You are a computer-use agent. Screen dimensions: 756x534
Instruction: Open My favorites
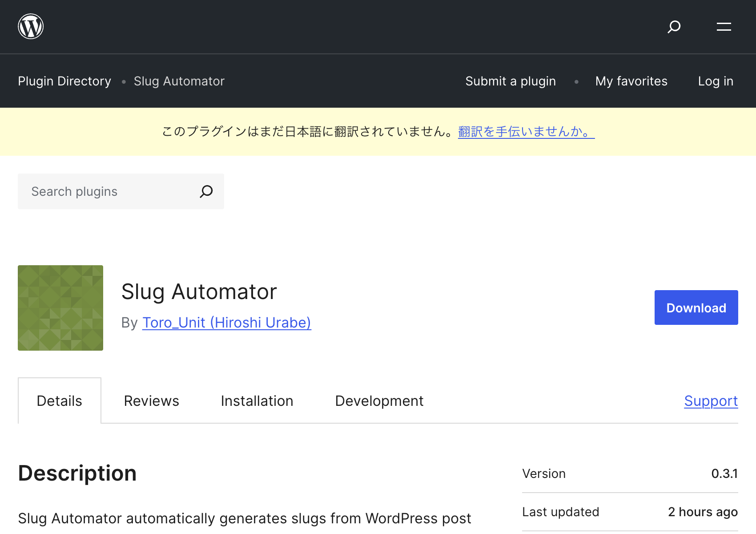tap(631, 81)
